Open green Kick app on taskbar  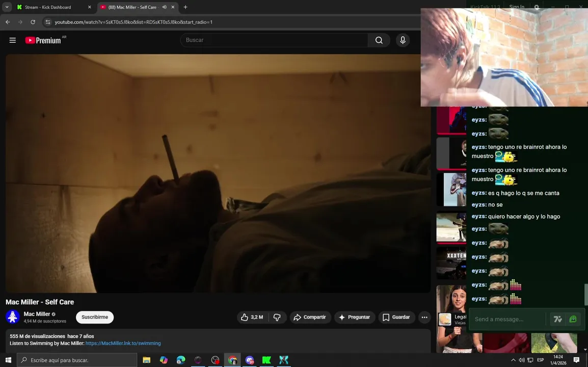pos(266,360)
